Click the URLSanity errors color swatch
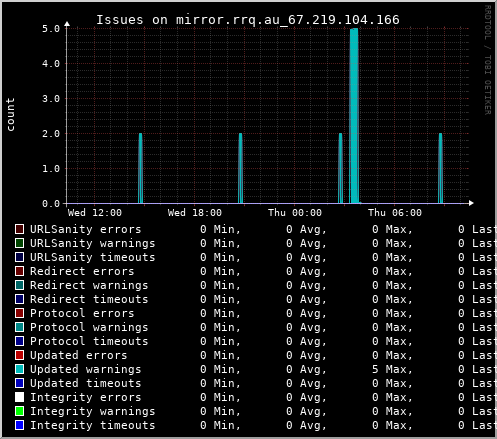The width and height of the screenshot is (497, 439). [20, 229]
